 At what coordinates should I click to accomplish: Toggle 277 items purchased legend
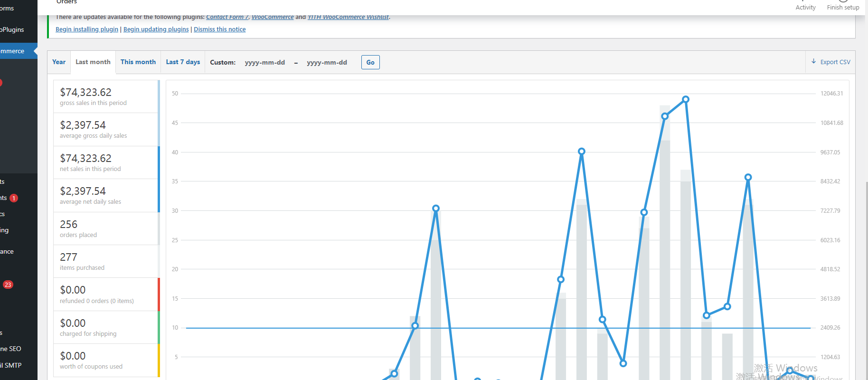(106, 262)
